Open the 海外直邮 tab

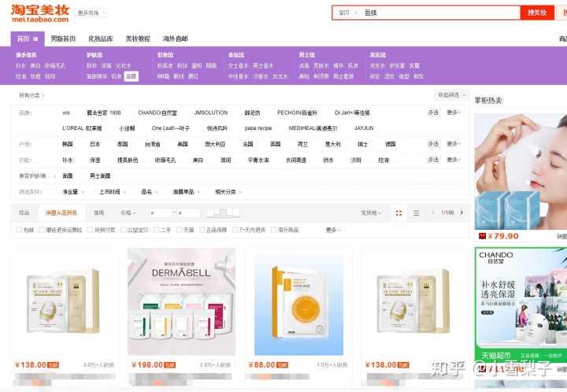click(175, 39)
